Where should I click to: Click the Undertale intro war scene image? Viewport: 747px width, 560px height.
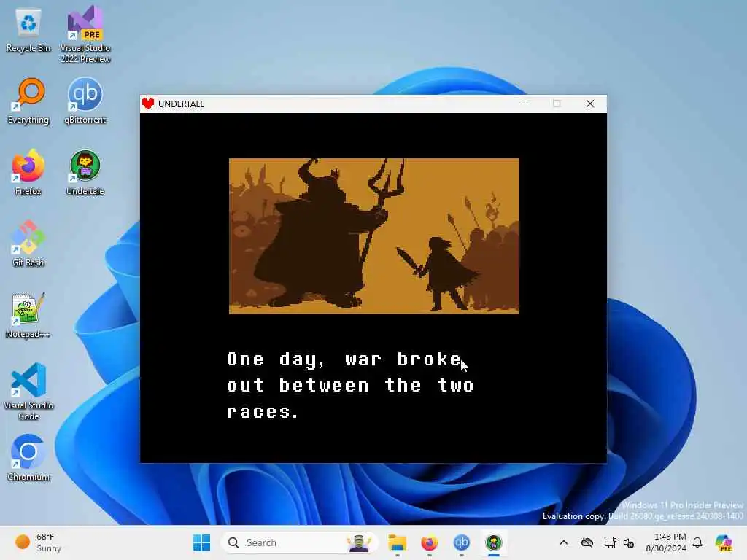point(374,236)
